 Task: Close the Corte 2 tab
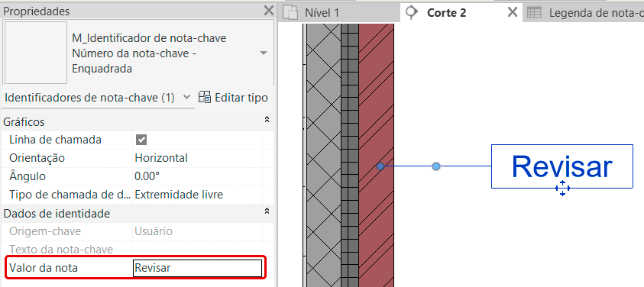point(512,12)
